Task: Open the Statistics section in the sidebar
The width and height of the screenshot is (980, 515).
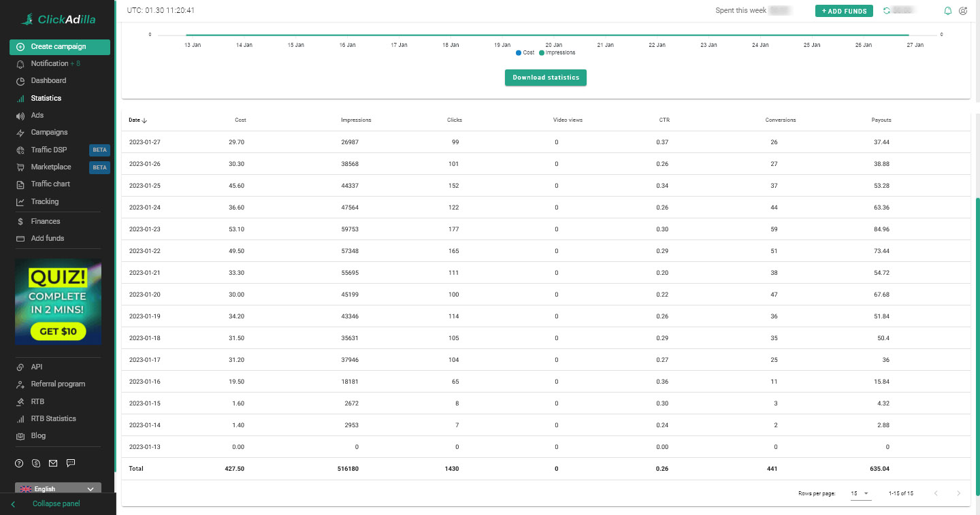Action: (45, 98)
